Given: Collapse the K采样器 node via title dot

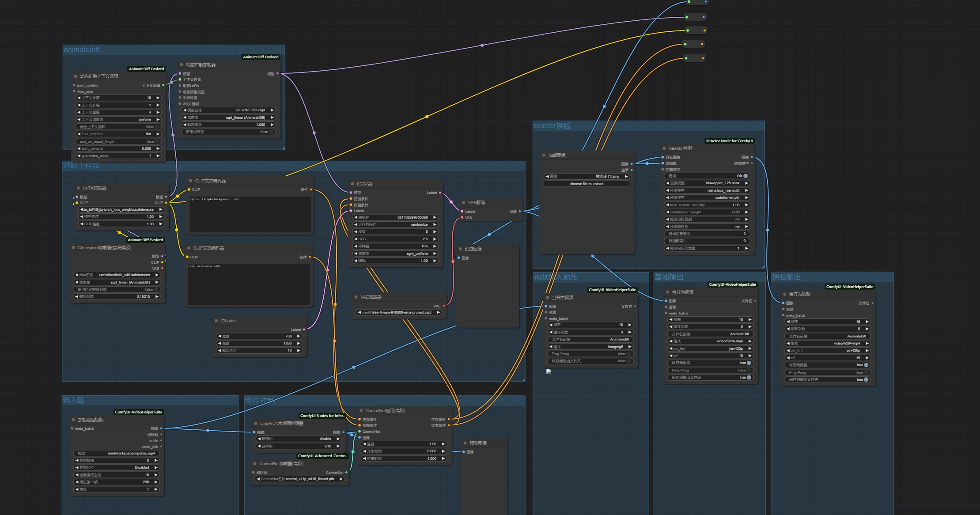Looking at the screenshot, I should pyautogui.click(x=352, y=184).
